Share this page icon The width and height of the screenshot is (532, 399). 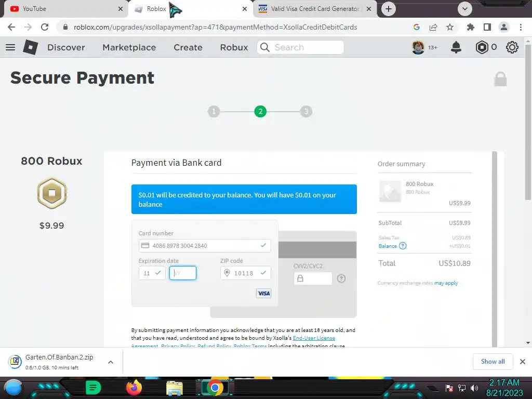pos(433,27)
